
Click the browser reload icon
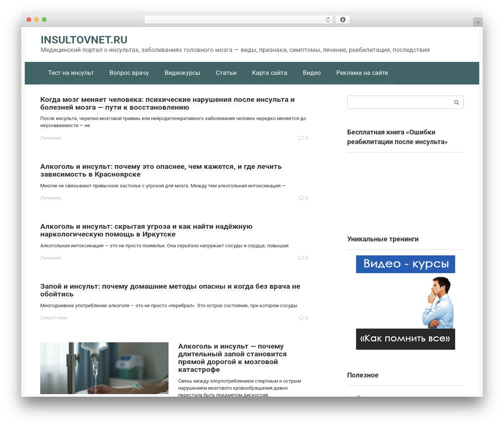tap(328, 20)
